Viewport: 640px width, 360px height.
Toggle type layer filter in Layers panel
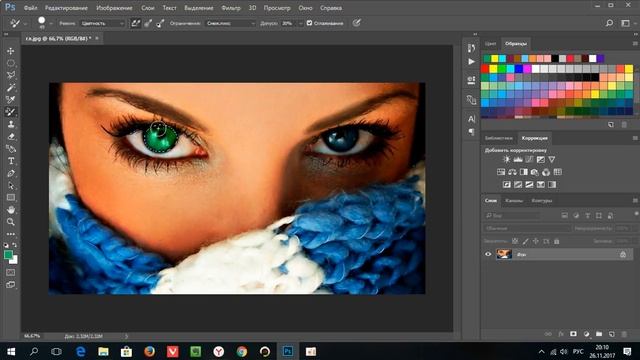tap(587, 216)
